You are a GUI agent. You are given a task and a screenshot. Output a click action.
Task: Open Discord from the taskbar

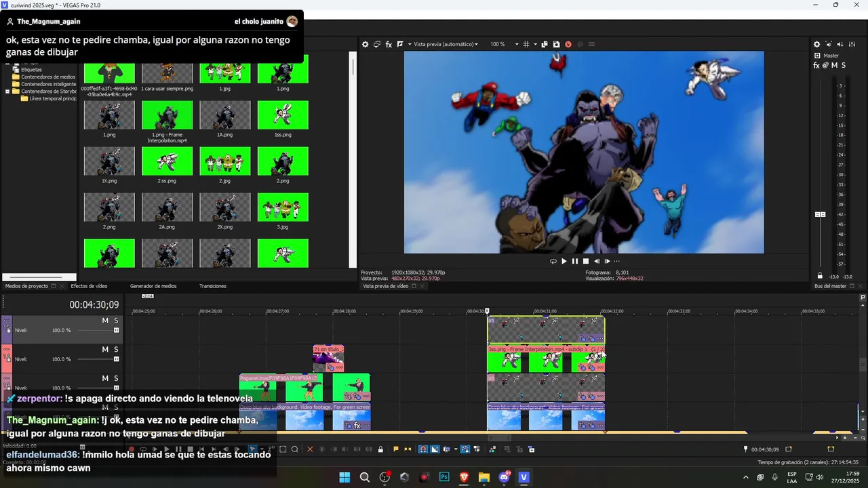click(505, 477)
